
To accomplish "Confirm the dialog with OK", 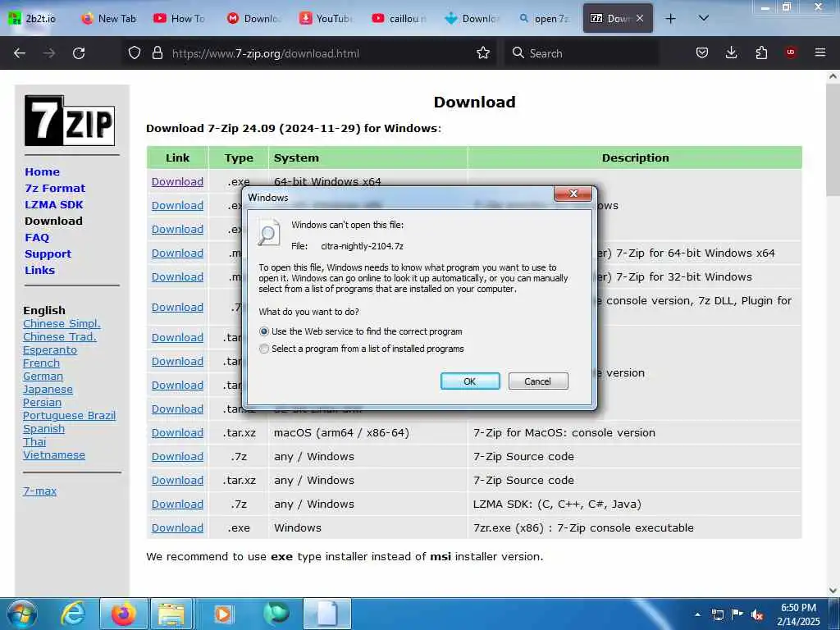I will (470, 381).
